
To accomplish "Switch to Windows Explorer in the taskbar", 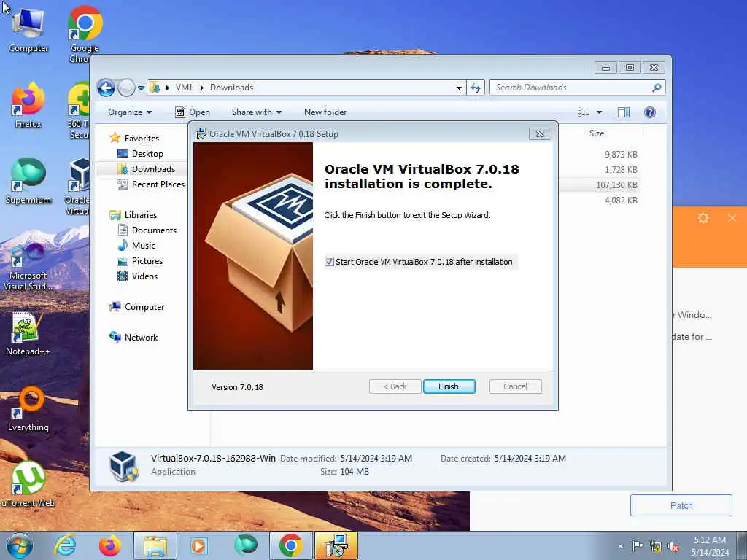I will [x=155, y=545].
